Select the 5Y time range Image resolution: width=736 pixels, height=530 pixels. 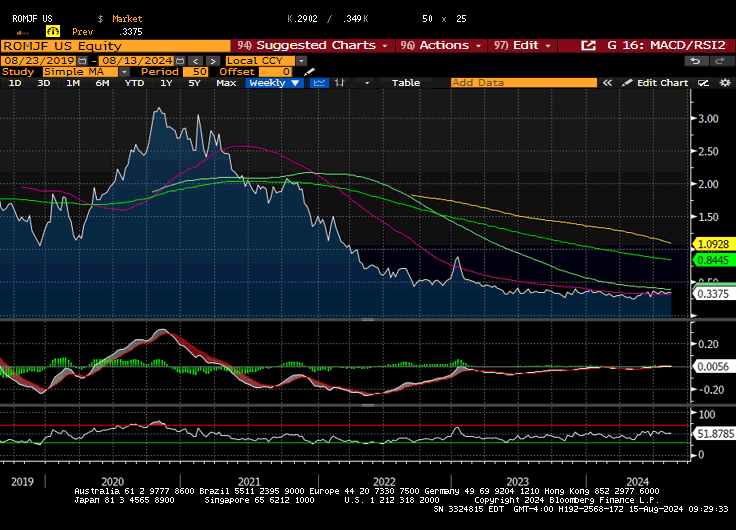click(194, 83)
